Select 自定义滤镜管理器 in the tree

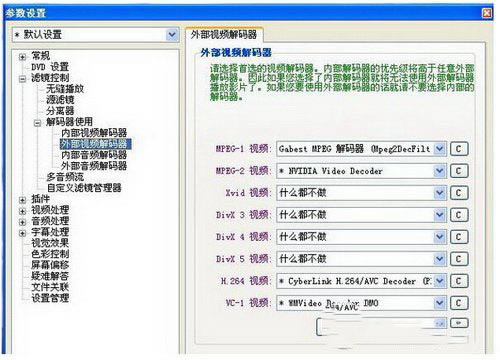tap(84, 188)
